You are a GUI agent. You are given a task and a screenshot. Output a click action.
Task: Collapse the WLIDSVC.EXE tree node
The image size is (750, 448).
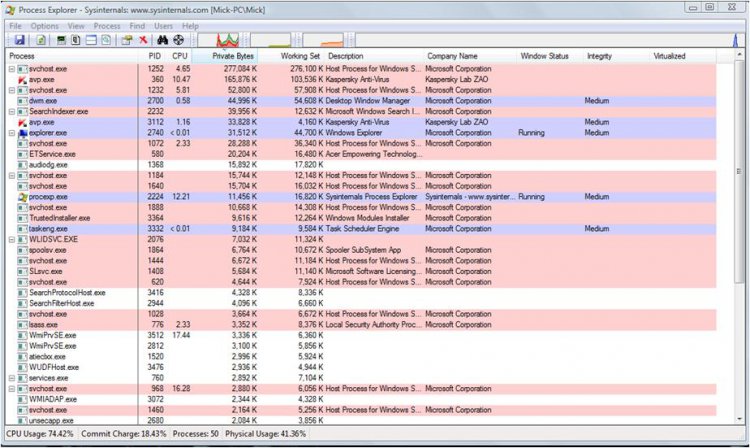pyautogui.click(x=12, y=240)
